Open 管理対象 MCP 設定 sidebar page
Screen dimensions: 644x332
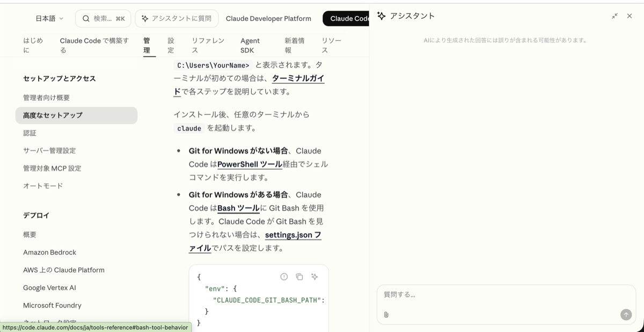[x=52, y=168]
